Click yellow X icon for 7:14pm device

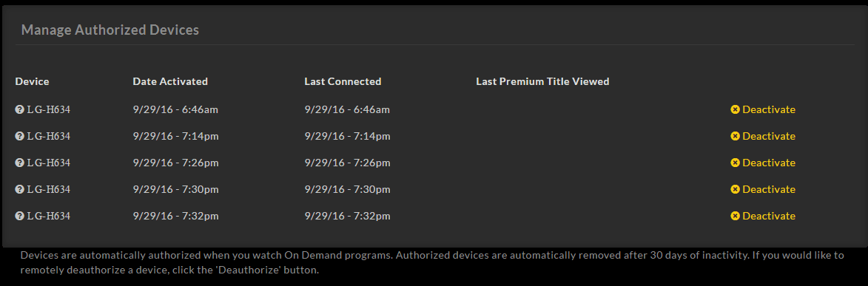[x=735, y=136]
